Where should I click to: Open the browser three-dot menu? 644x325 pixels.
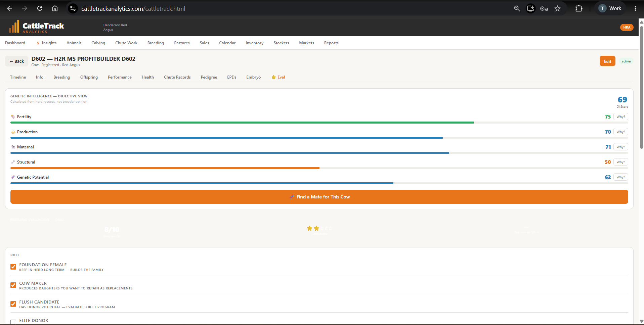coord(635,8)
